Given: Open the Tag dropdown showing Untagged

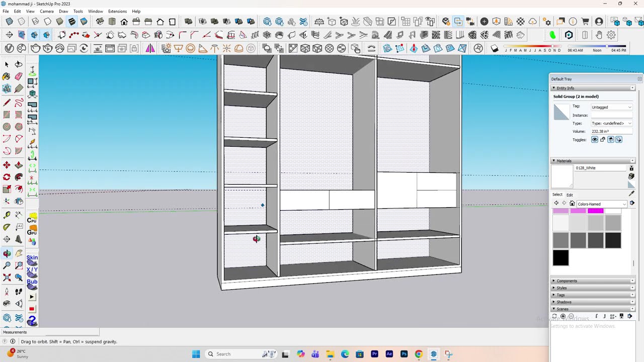Looking at the screenshot, I should (x=611, y=107).
